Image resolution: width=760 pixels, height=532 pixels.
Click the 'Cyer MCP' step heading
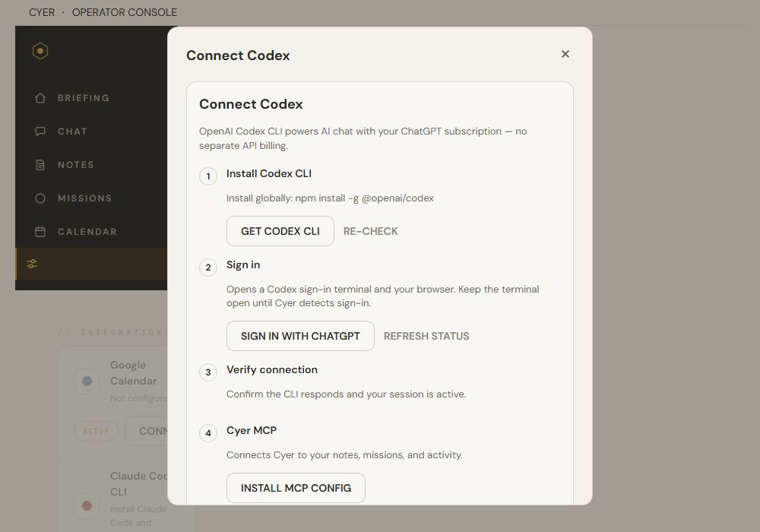(252, 430)
